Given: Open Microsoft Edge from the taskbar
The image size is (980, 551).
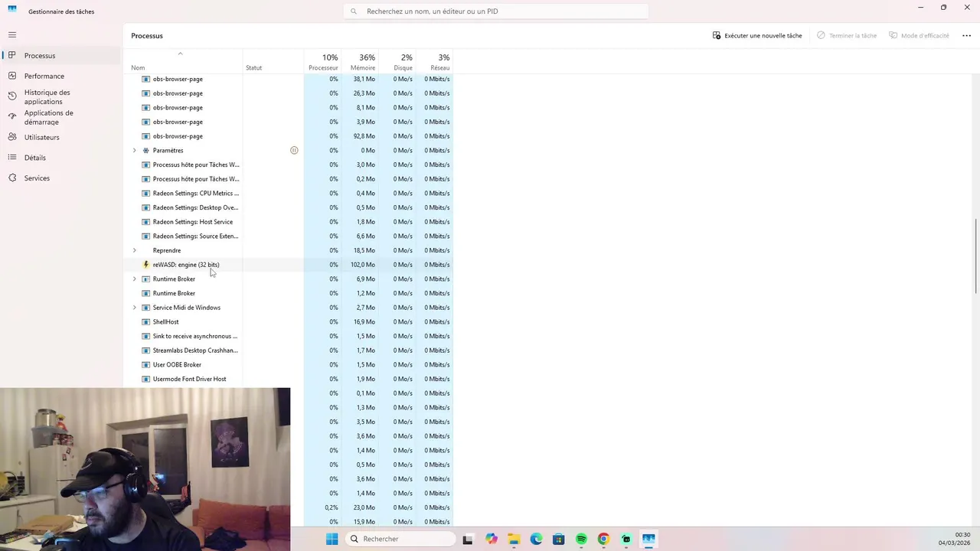Looking at the screenshot, I should coord(536,539).
